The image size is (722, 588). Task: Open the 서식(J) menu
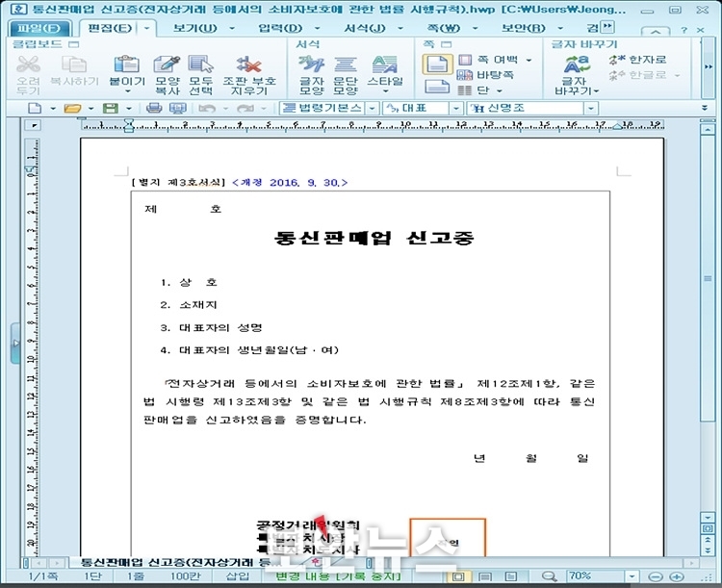point(364,29)
